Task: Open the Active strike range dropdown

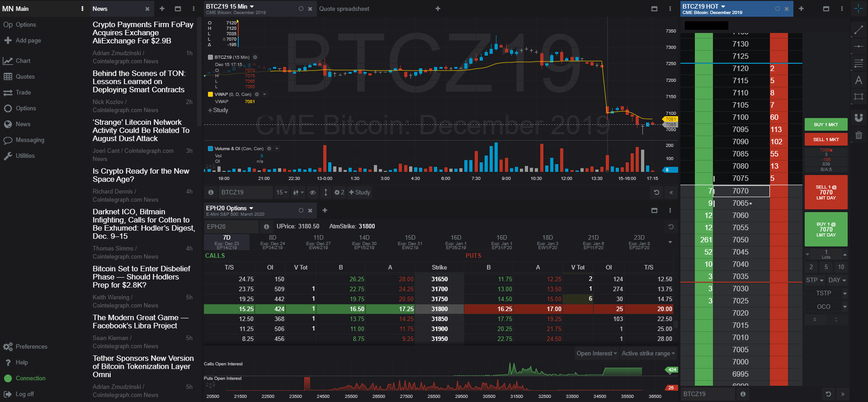Action: coord(648,353)
